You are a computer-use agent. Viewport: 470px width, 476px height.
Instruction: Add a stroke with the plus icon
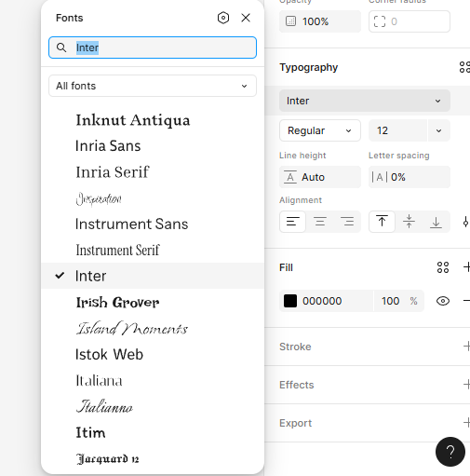466,347
